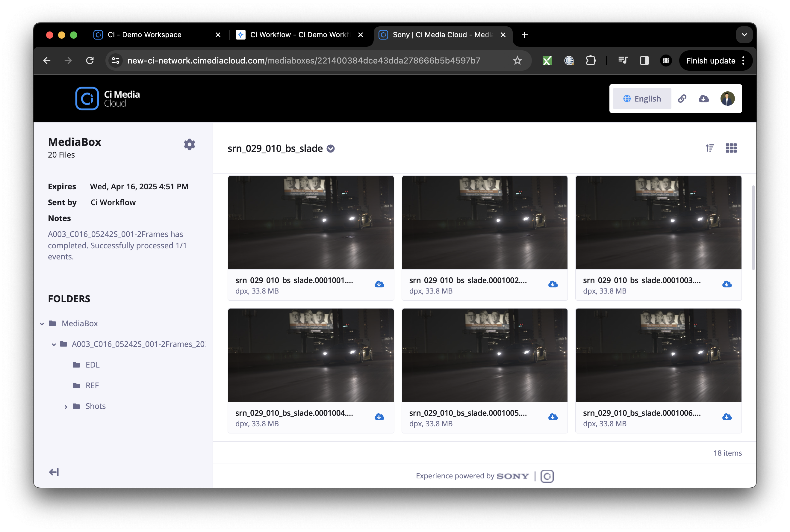Image resolution: width=790 pixels, height=532 pixels.
Task: Open a new browser tab
Action: (x=524, y=35)
